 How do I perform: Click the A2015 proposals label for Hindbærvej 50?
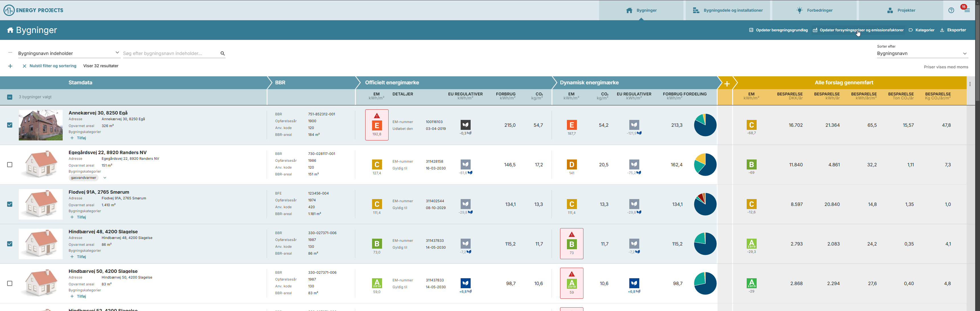(751, 283)
